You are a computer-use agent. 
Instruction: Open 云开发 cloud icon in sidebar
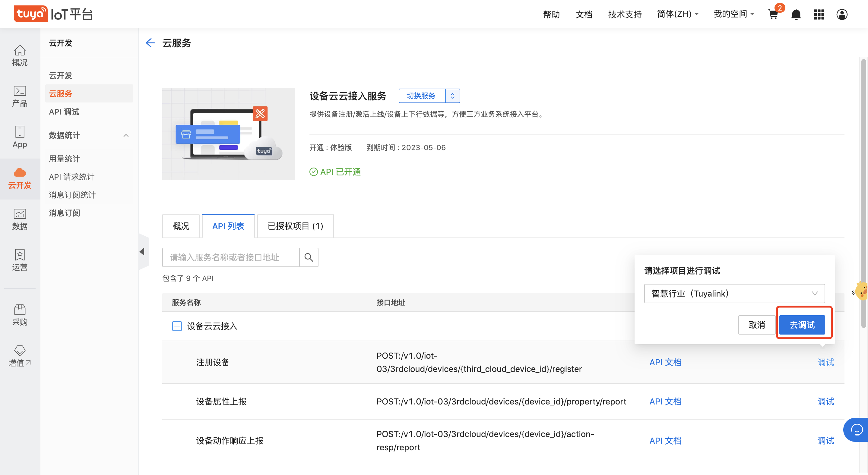tap(20, 178)
